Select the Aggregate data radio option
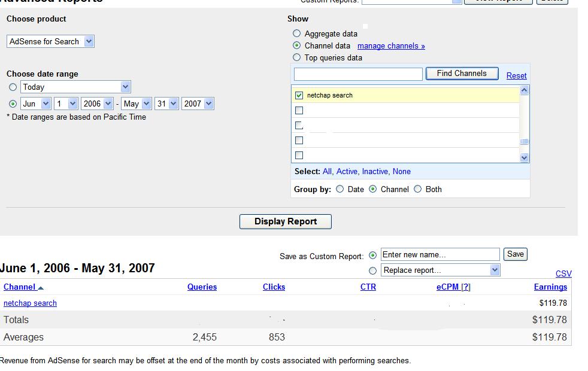Image resolution: width=588 pixels, height=371 pixels. [x=296, y=34]
